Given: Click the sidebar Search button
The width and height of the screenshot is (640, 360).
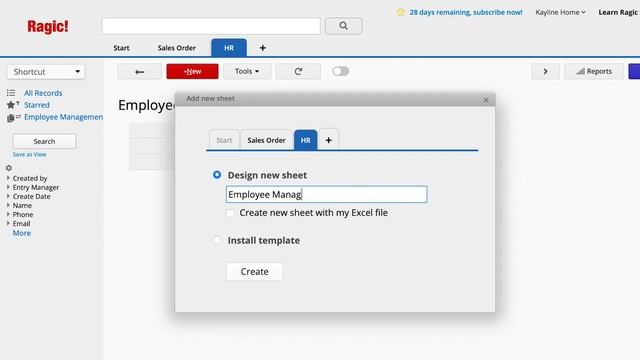Looking at the screenshot, I should point(44,141).
